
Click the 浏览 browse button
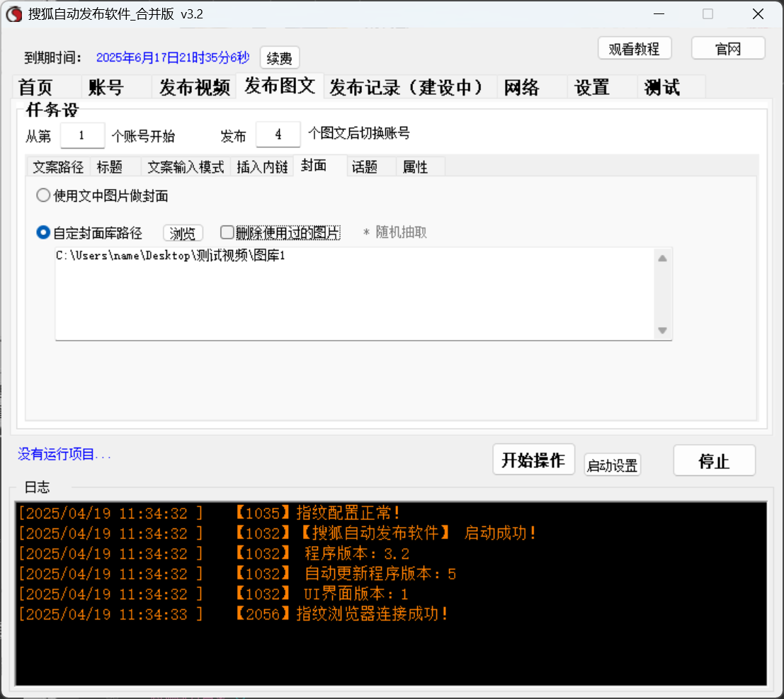(183, 234)
